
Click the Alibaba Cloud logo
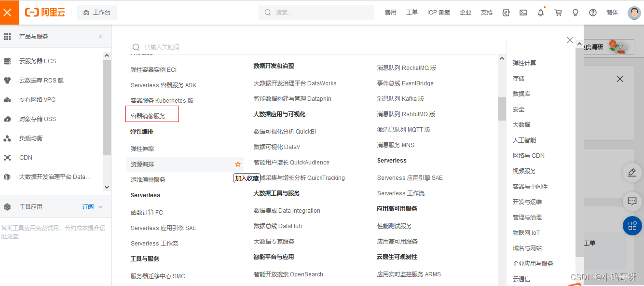click(x=45, y=13)
